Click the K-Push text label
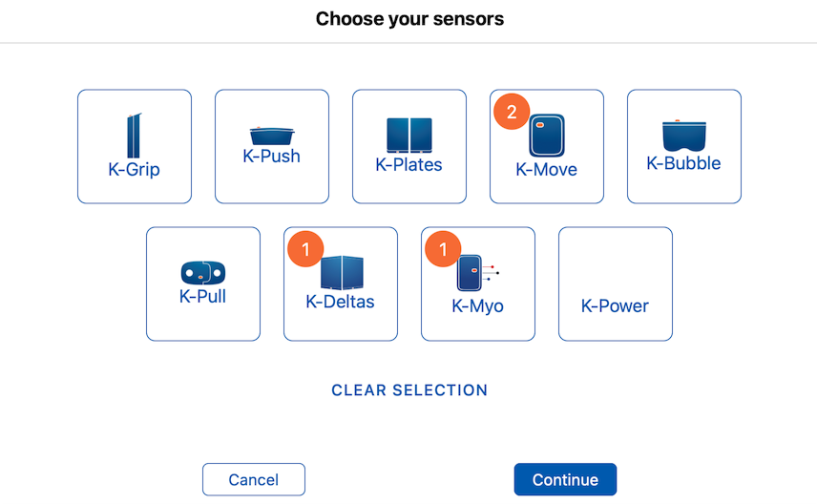The image size is (817, 504). point(271,156)
